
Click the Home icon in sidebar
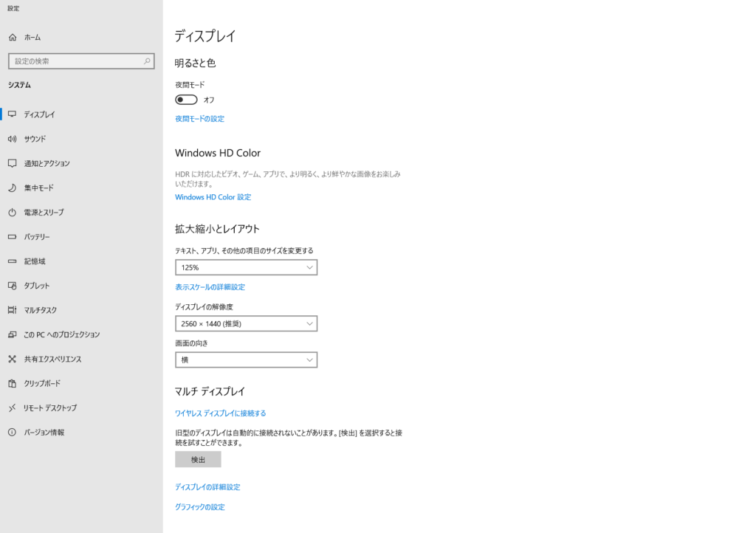click(12, 37)
